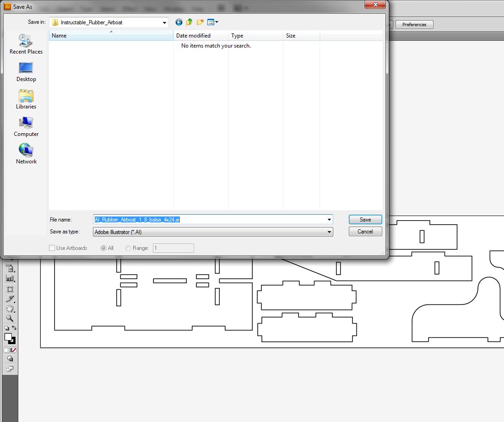Viewport: 504px width, 422px height.
Task: Open Computer location
Action: pos(26,127)
